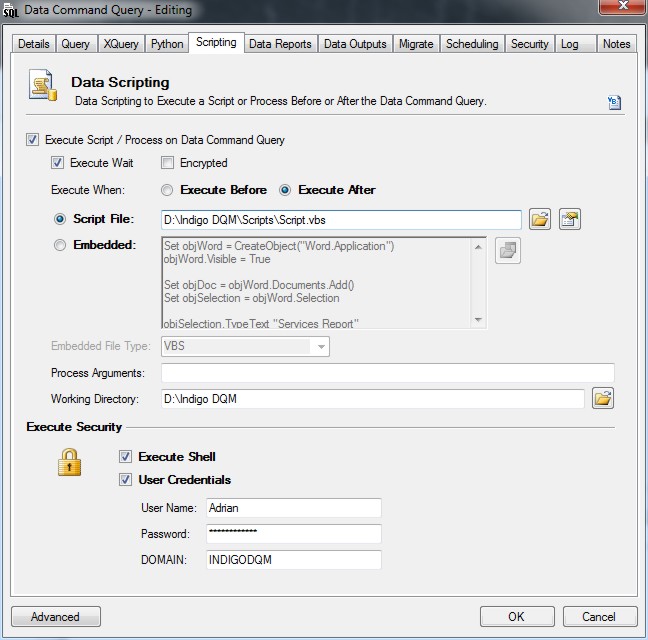
Task: Click the padlock Execute Security icon
Action: pyautogui.click(x=69, y=462)
